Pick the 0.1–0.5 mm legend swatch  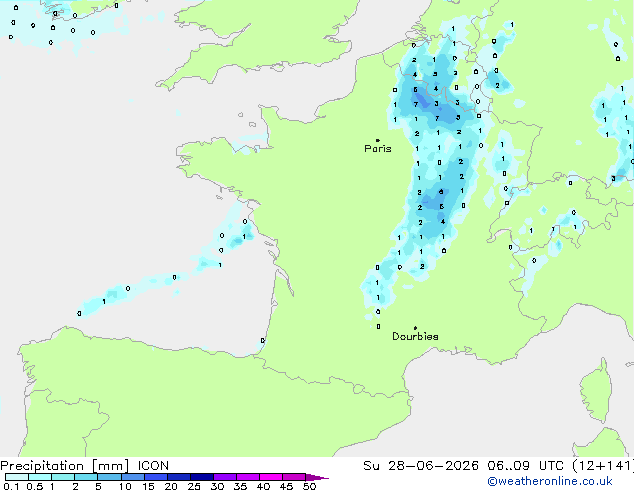point(17,477)
